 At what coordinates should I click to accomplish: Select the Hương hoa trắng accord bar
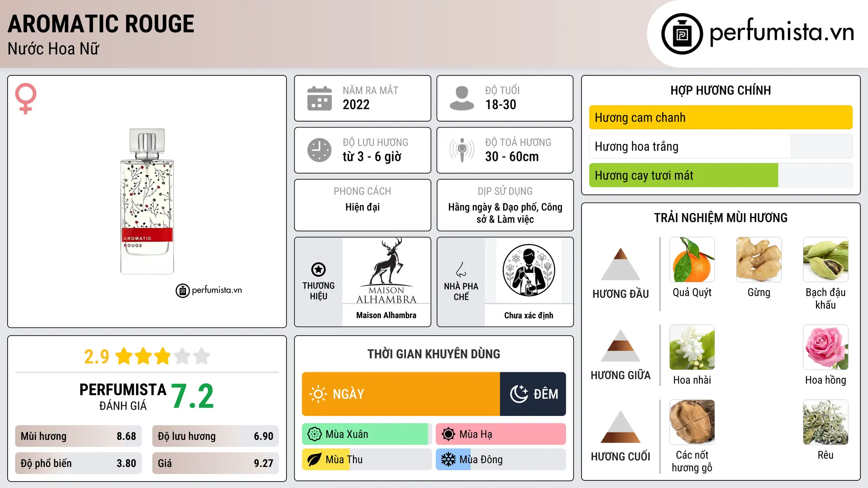(721, 147)
